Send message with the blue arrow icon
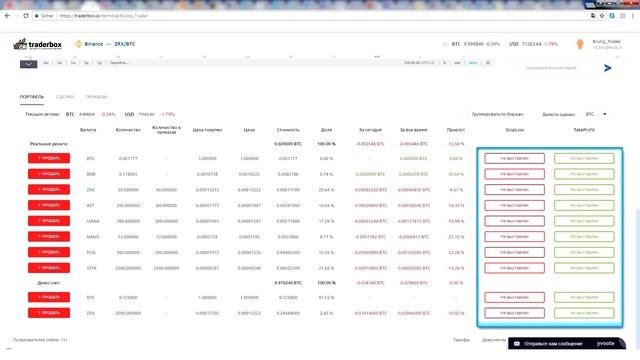 click(608, 68)
